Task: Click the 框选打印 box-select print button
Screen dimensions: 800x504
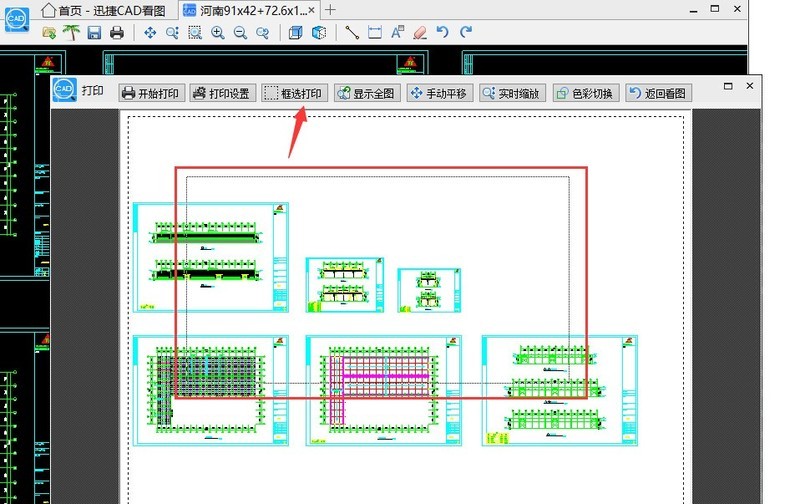Action: click(x=293, y=93)
